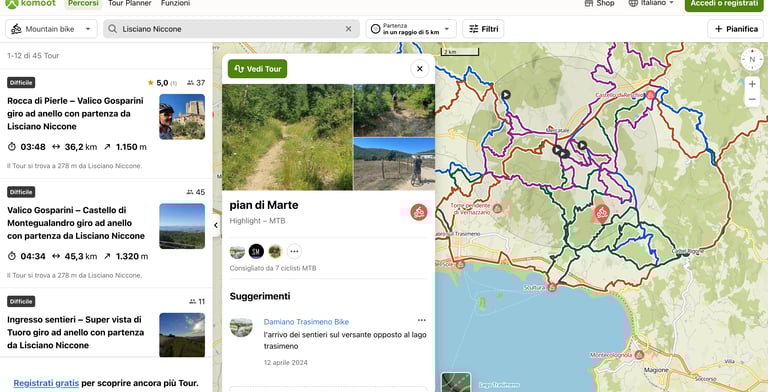Open the Funzioni menu item
The image size is (768, 392).
175,3
